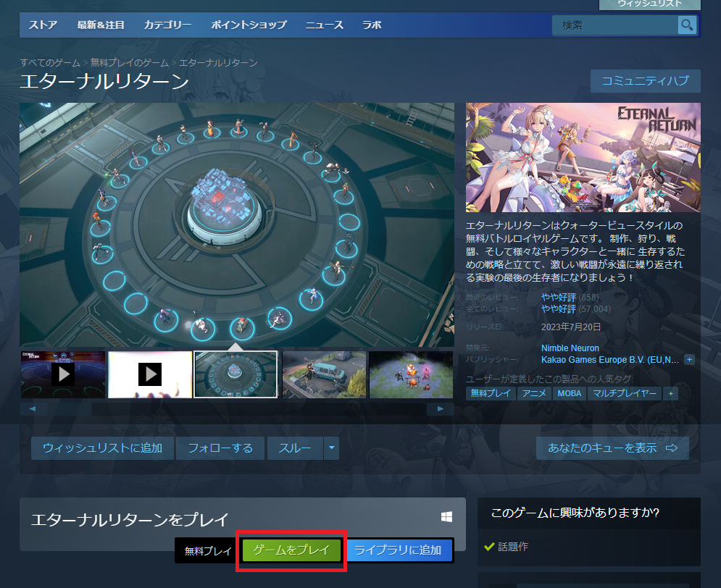
Task: Select the van street screenshot thumbnail
Action: click(x=324, y=375)
